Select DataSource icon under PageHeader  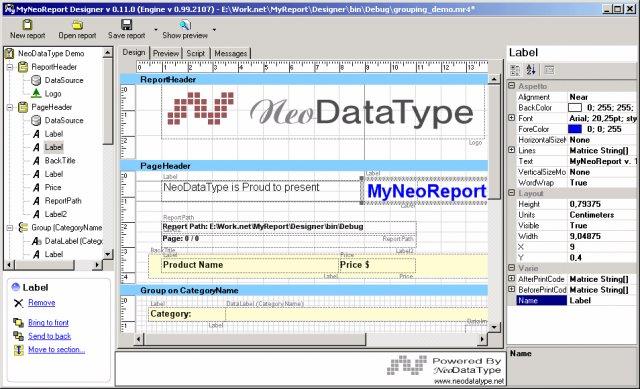click(36, 120)
